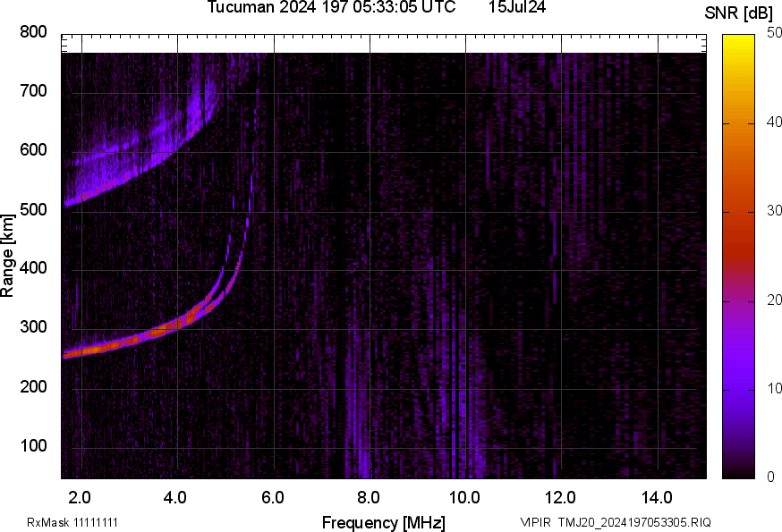This screenshot has width=782, height=532.
Task: Click the date label '15Jul24'
Action: pyautogui.click(x=516, y=7)
